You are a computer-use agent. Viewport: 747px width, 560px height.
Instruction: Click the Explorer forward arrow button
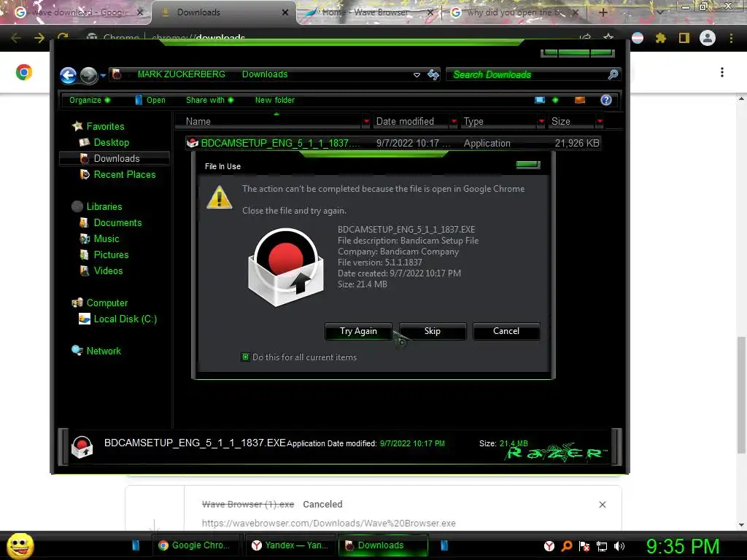point(88,75)
